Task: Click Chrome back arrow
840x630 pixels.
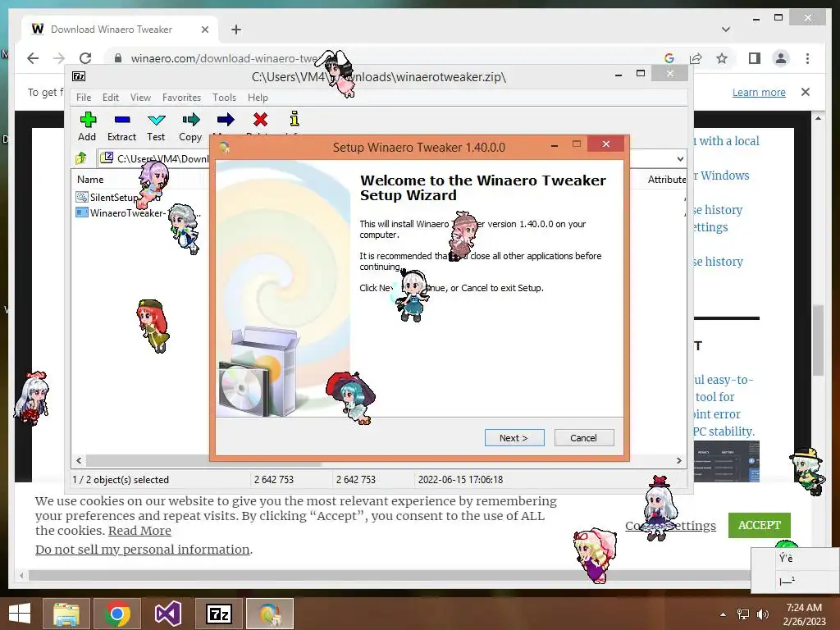Action: 33,58
